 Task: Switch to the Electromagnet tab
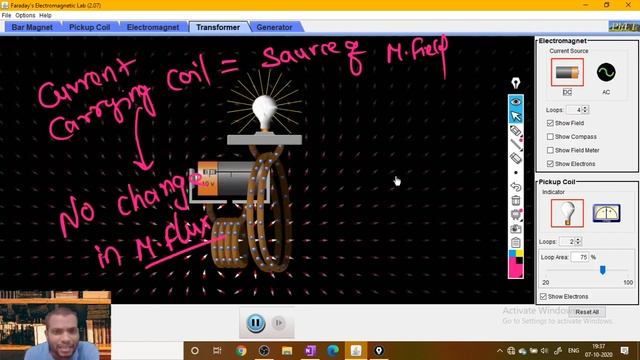pos(153,27)
